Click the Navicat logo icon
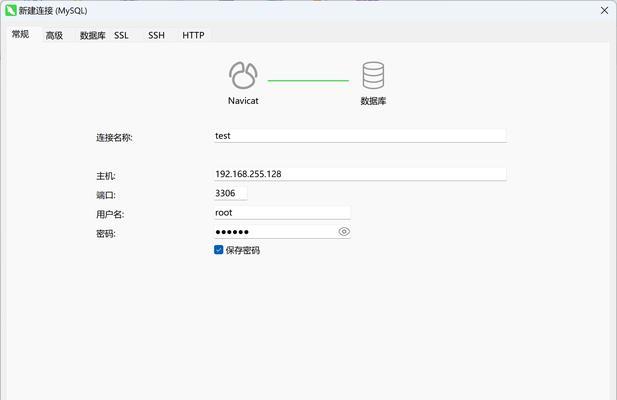 click(x=243, y=75)
